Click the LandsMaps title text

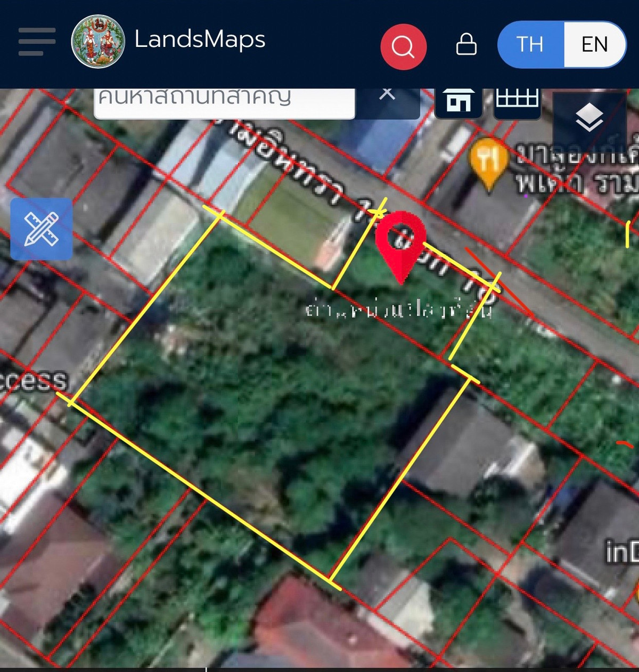tap(200, 39)
